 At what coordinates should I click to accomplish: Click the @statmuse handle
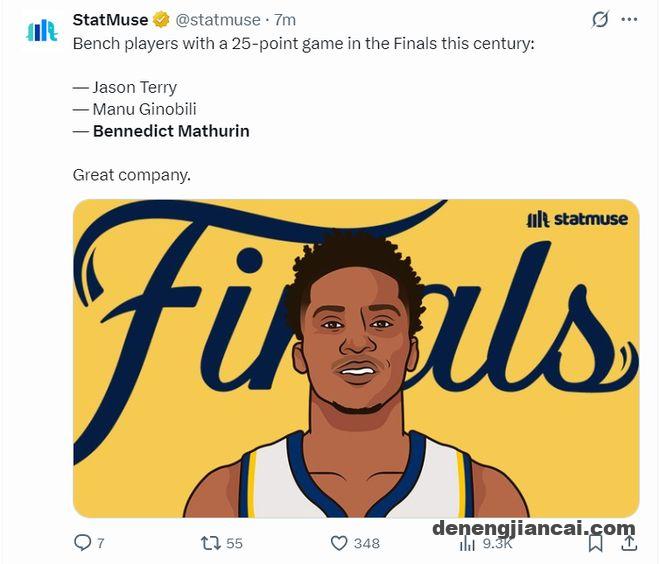pos(218,20)
